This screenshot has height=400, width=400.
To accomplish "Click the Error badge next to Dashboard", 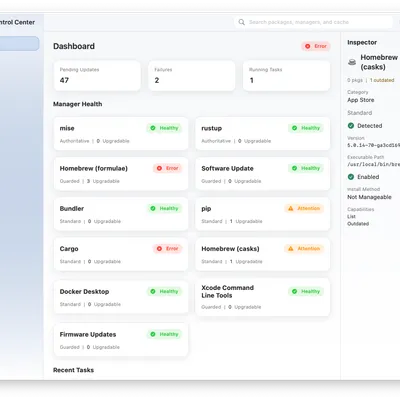I will tap(316, 46).
